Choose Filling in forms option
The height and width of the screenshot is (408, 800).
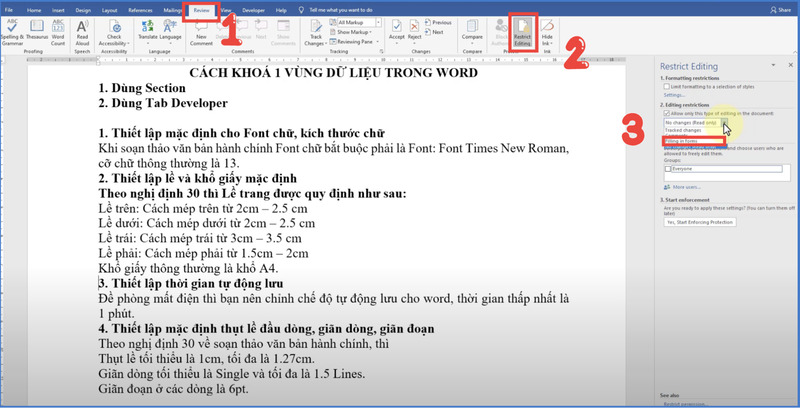click(x=694, y=141)
